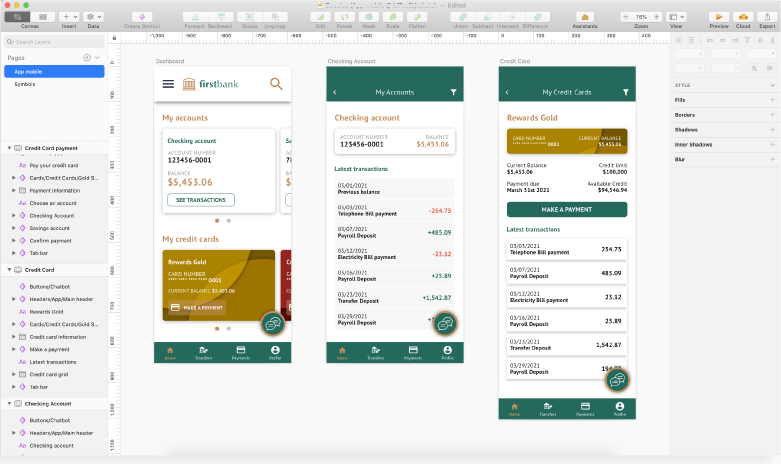Click SEE TRANSACTIONS button in Dashboard artboard
This screenshot has height=464, width=781.
click(201, 200)
